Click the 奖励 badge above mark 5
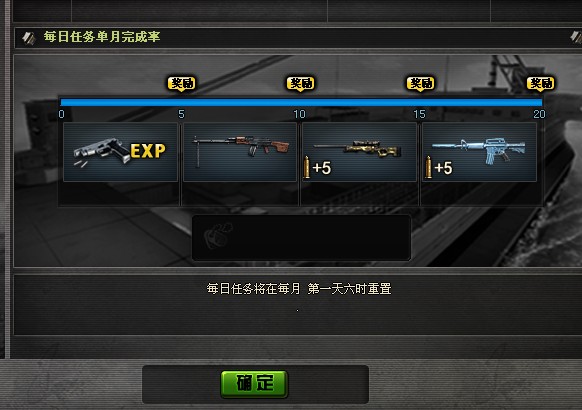The image size is (582, 410). pyautogui.click(x=182, y=83)
